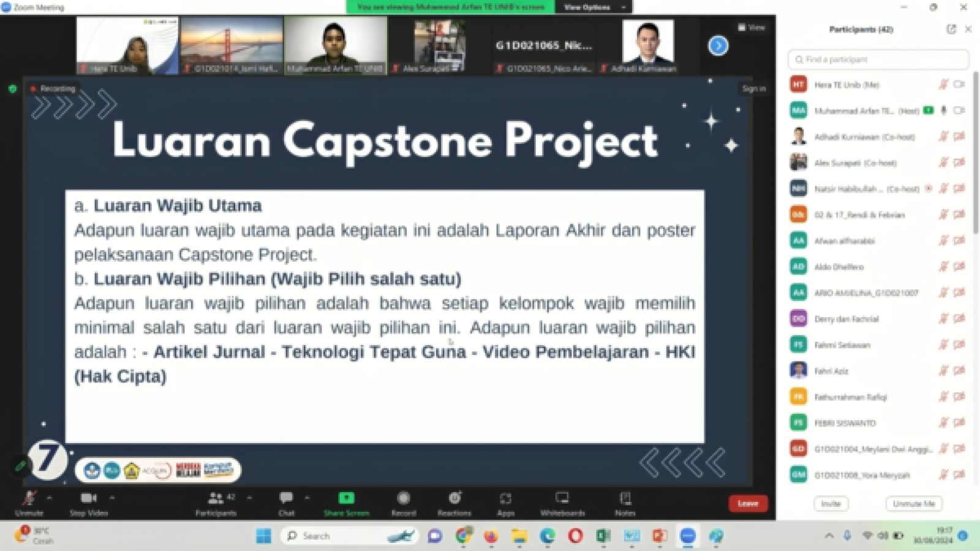Viewport: 980px width, 551px height.
Task: Select Alex Surapati video thumbnail
Action: tap(439, 45)
